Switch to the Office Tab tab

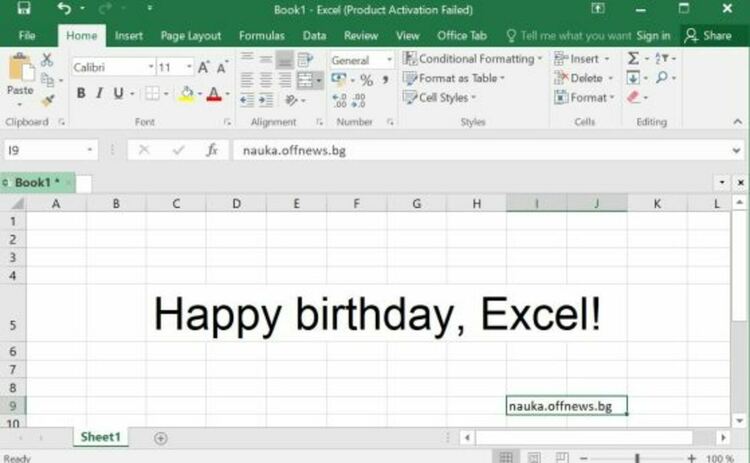462,35
